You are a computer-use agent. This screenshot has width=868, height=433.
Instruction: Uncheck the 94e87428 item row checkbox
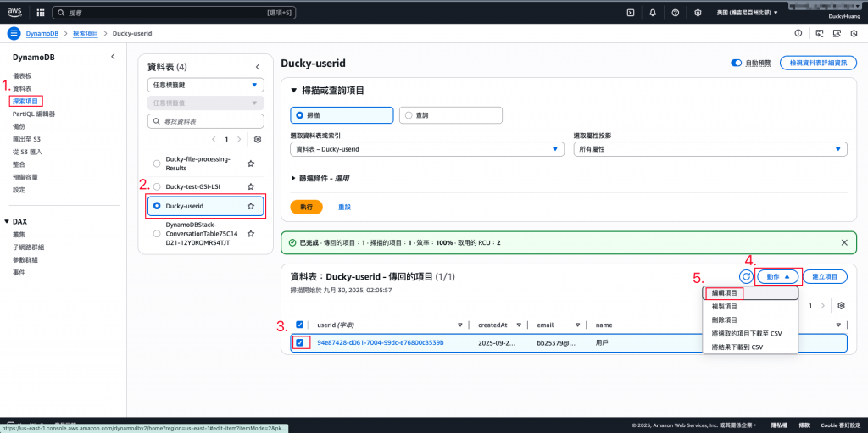(299, 342)
